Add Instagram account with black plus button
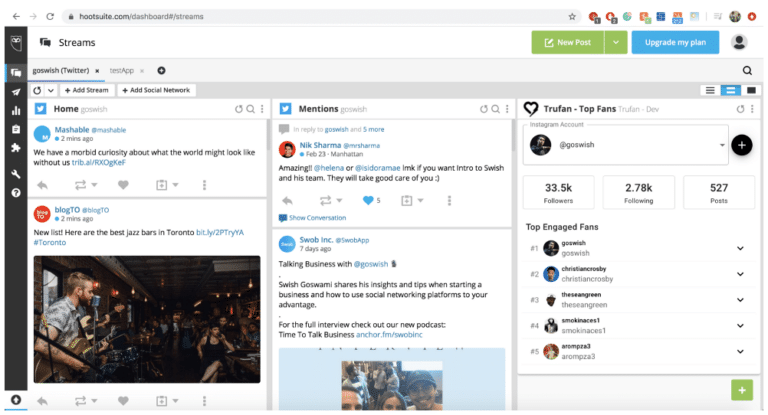768x415 pixels. (742, 145)
